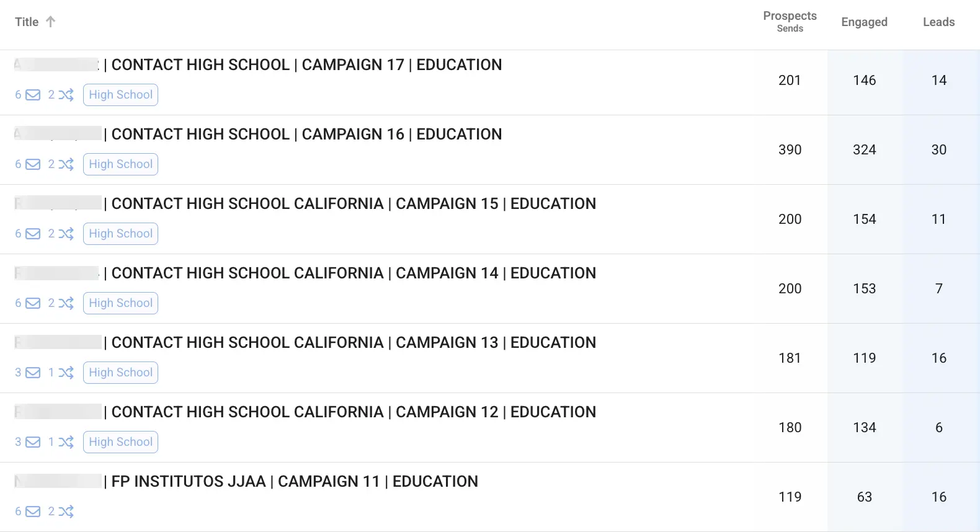Click the shuffle icon on Campaign 13 row
Screen dimensions: 980x532
click(x=67, y=373)
